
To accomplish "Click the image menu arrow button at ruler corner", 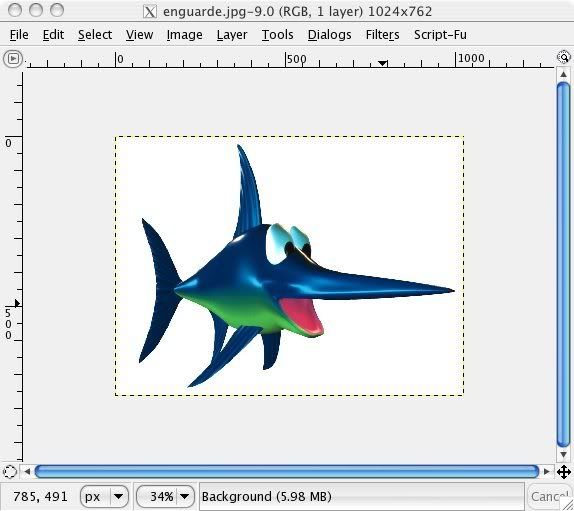I will click(13, 59).
